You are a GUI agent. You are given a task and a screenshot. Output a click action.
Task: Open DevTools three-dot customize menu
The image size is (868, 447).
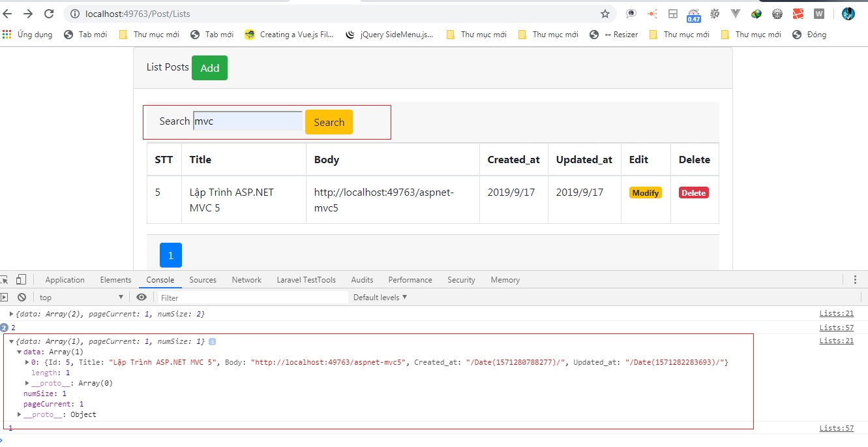pos(854,280)
